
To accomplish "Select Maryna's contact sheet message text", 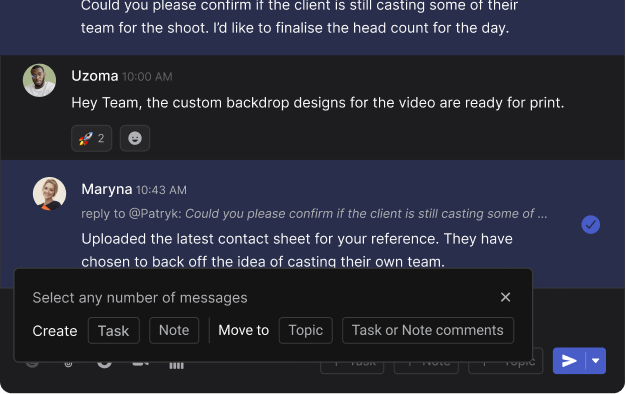I will (x=297, y=250).
